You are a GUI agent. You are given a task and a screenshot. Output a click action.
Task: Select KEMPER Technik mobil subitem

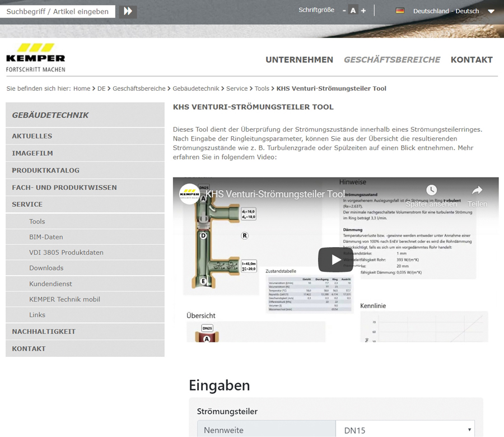[x=85, y=299]
